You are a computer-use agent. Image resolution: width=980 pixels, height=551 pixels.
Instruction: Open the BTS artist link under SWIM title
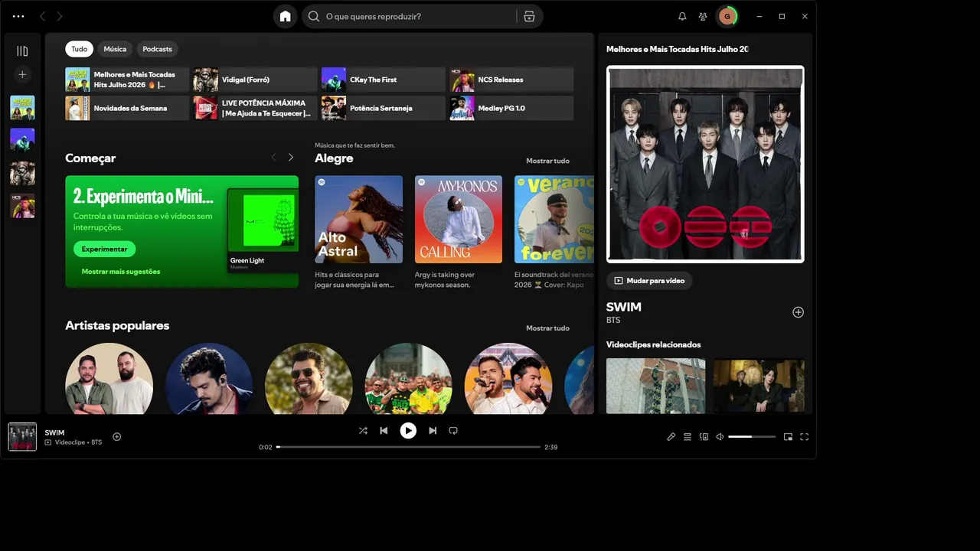click(x=613, y=320)
